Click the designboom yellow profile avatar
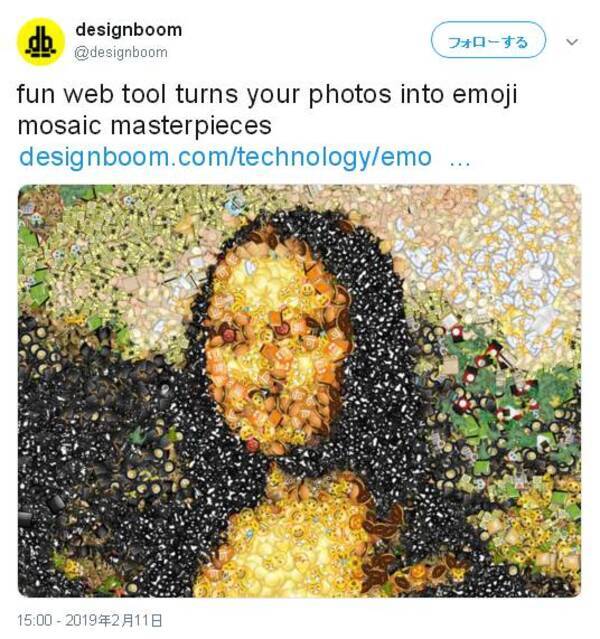Viewport: 600px width, 639px height. (x=40, y=41)
